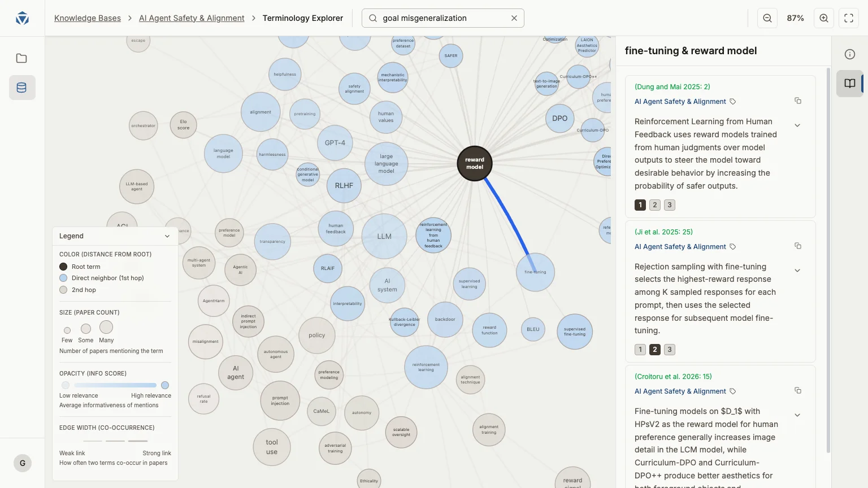Open the info panel icon
This screenshot has height=488, width=868.
coord(849,54)
